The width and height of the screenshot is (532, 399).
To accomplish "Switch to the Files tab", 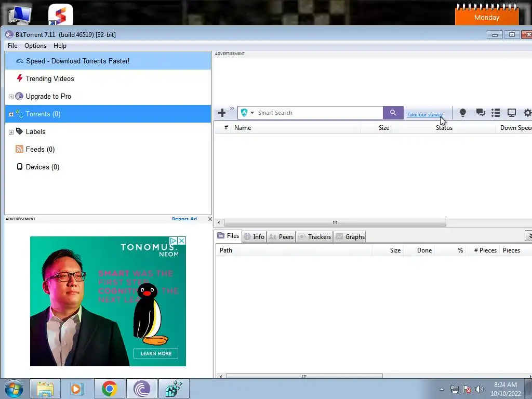I will click(x=229, y=236).
